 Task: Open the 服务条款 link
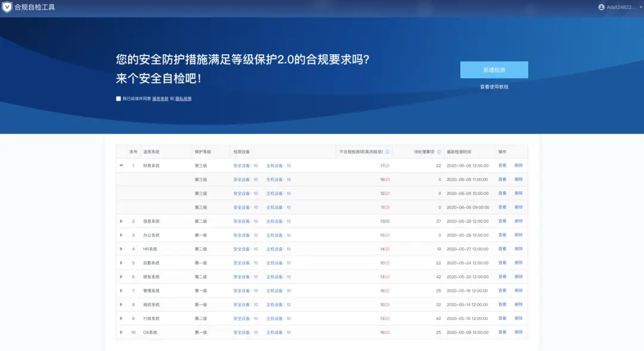pyautogui.click(x=160, y=98)
